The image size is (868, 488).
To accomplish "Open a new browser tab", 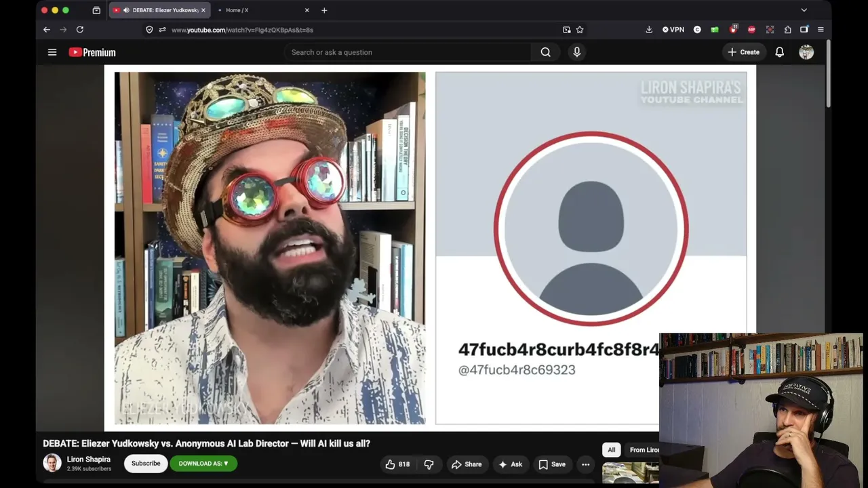I will 324,10.
